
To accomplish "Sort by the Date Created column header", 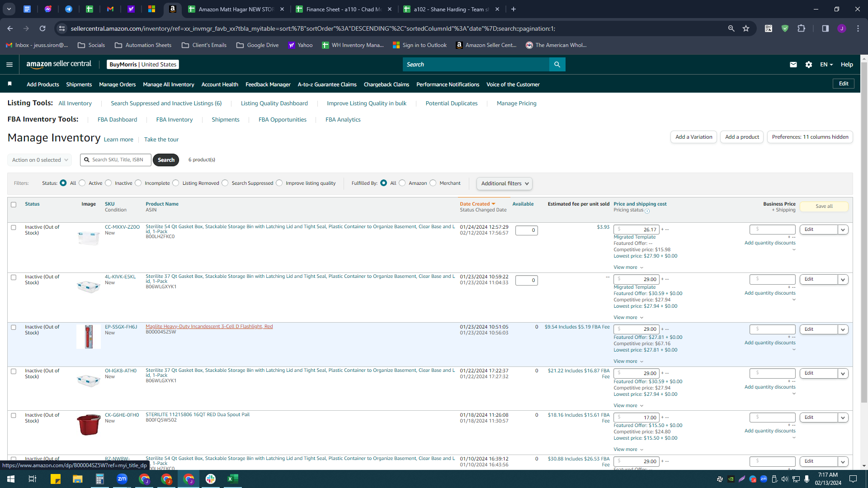I will (477, 204).
